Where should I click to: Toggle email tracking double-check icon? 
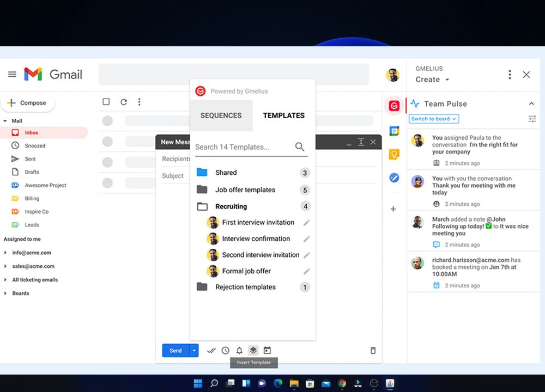click(211, 351)
